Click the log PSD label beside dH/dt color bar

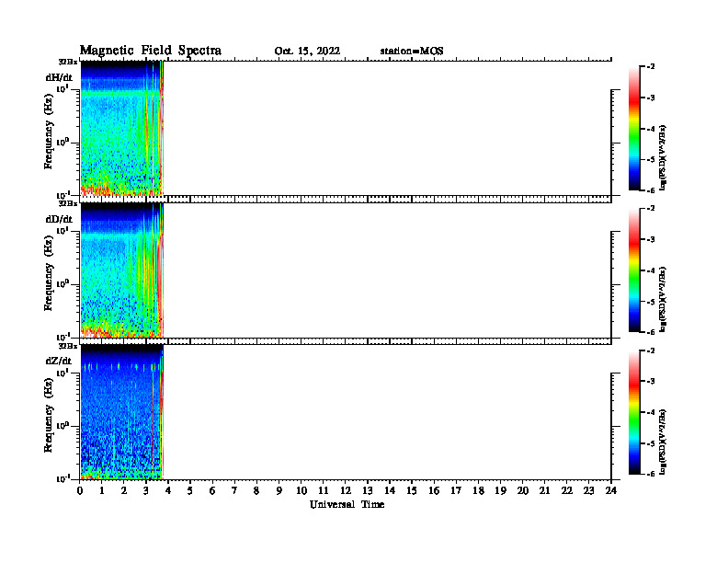664,157
